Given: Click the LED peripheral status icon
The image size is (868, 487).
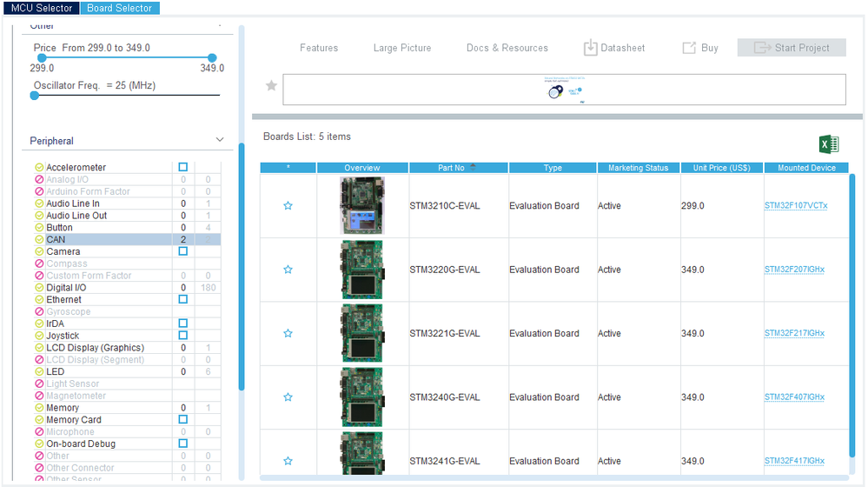Looking at the screenshot, I should click(x=39, y=371).
